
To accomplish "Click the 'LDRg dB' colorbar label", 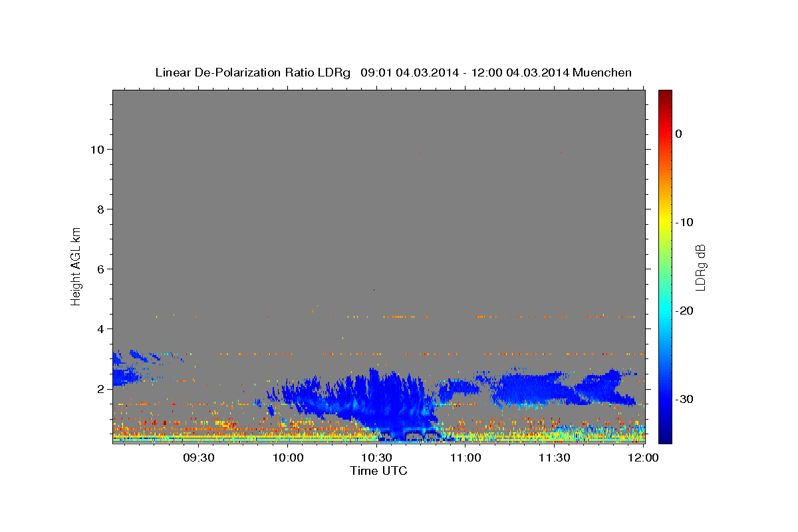I will click(x=700, y=267).
